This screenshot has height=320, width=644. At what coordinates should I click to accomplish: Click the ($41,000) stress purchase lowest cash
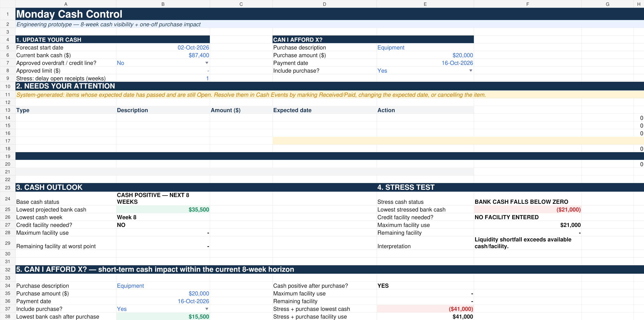point(461,309)
